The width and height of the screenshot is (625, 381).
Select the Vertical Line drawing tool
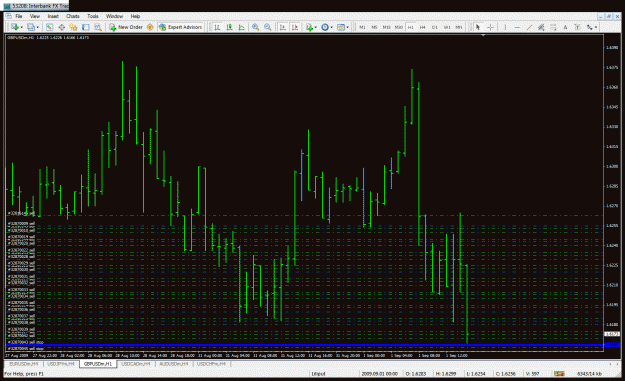coord(505,27)
